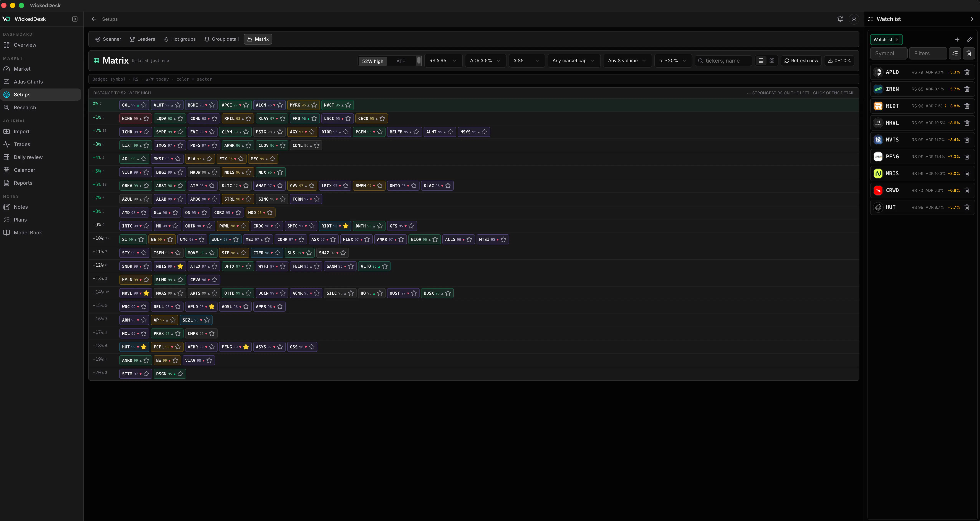The image size is (980, 521).
Task: Unstar NBIS in the -12% row
Action: pos(180,267)
